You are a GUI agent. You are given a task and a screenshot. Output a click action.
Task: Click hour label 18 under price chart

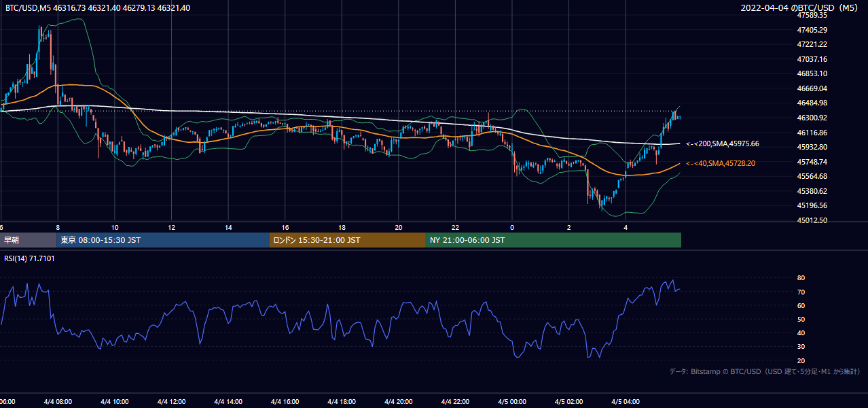pyautogui.click(x=342, y=228)
